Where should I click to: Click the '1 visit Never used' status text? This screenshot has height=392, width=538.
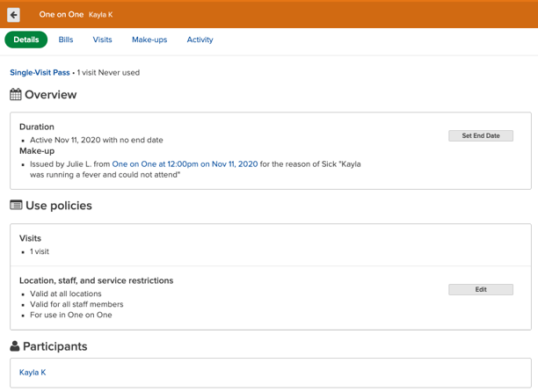point(108,73)
